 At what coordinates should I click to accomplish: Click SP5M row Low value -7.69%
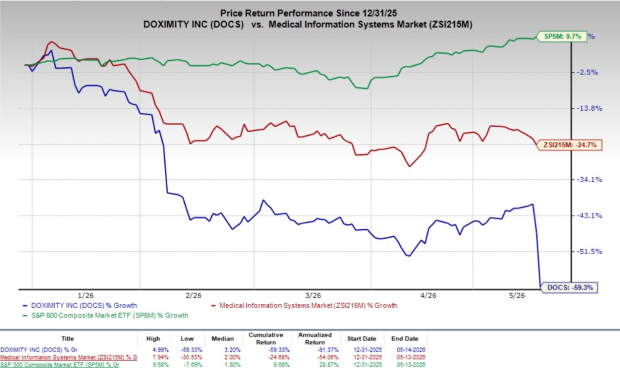(193, 364)
